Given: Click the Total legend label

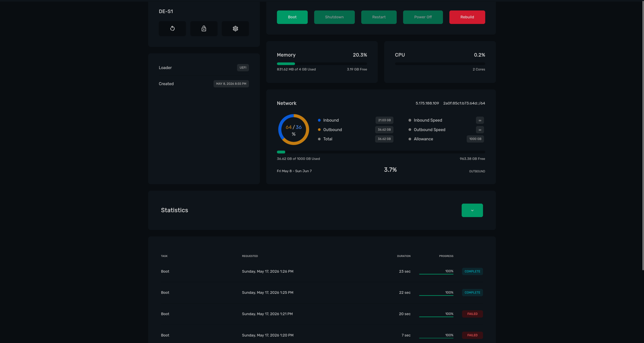Looking at the screenshot, I should pos(328,139).
